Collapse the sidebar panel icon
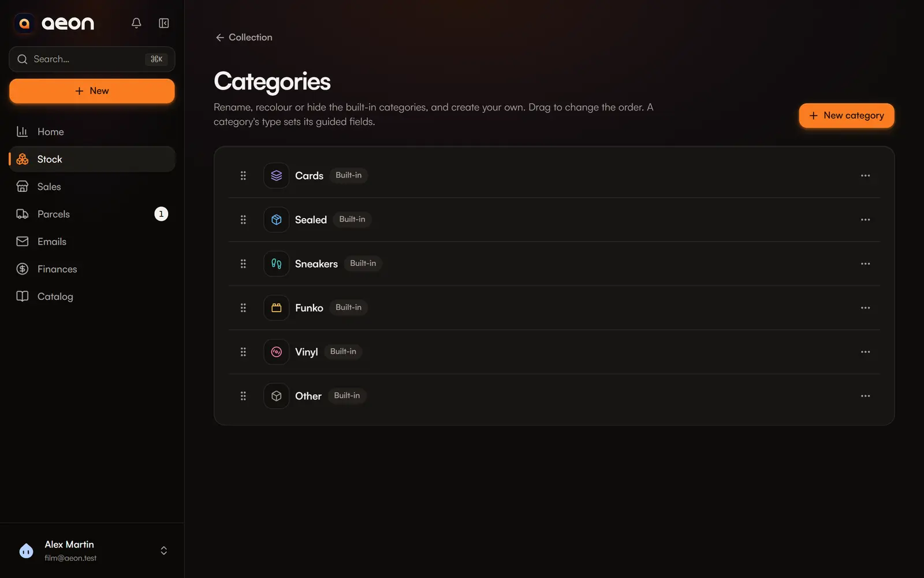The width and height of the screenshot is (924, 578). pos(164,23)
